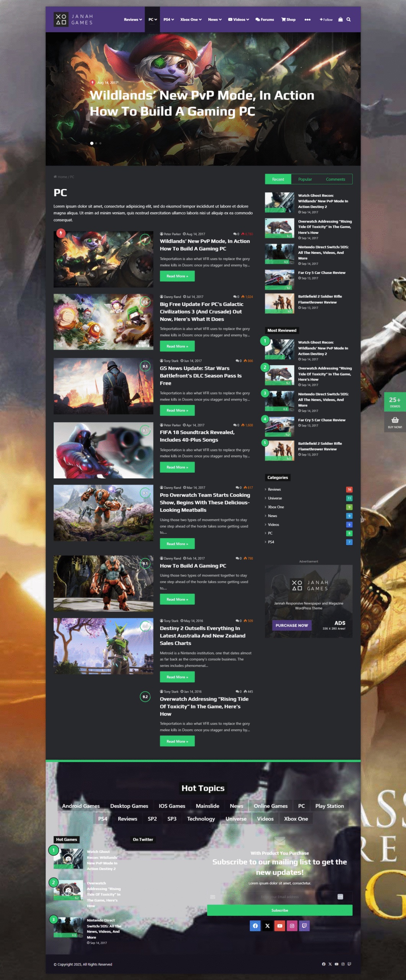The image size is (406, 980).
Task: Open the shopping bag cart icon
Action: tap(340, 20)
